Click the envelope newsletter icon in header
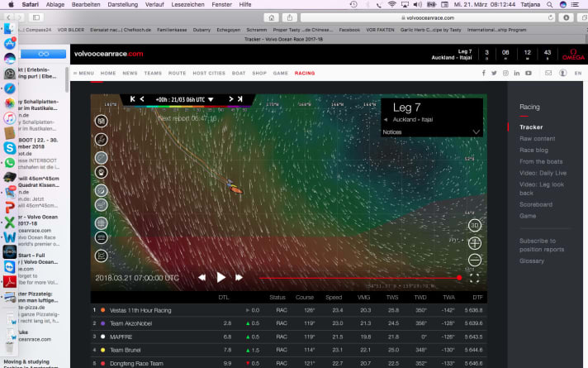The height and width of the screenshot is (368, 588). [x=548, y=74]
